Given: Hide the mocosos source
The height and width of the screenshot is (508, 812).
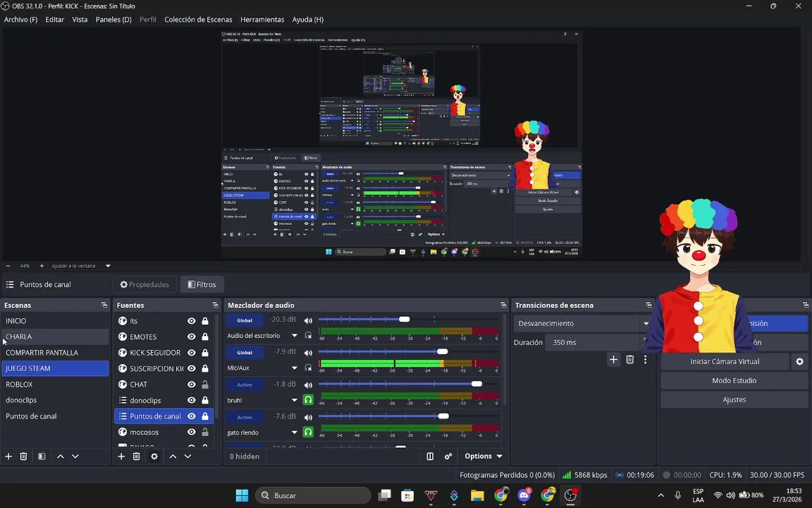Looking at the screenshot, I should 192,432.
